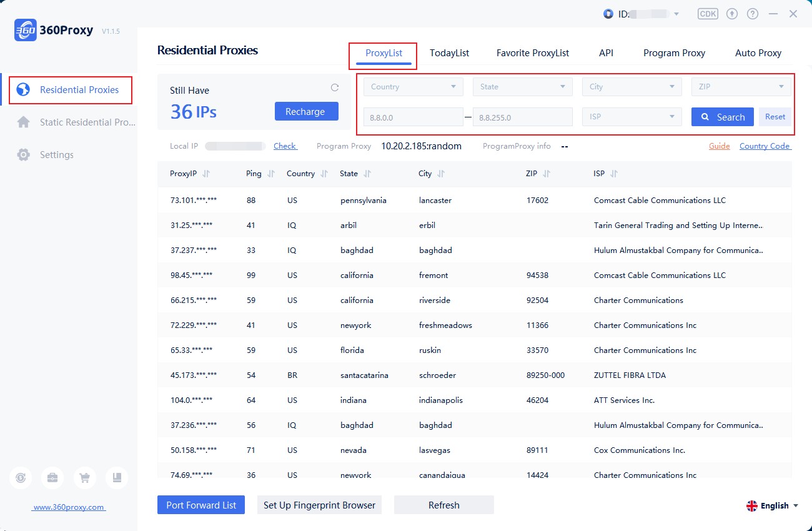Image resolution: width=812 pixels, height=531 pixels.
Task: Switch to the TodayList tab
Action: (x=449, y=53)
